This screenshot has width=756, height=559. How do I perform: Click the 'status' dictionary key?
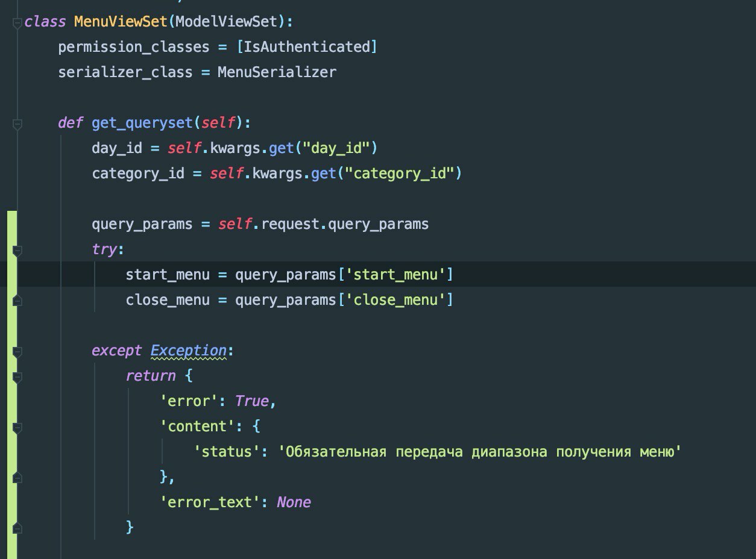(227, 452)
